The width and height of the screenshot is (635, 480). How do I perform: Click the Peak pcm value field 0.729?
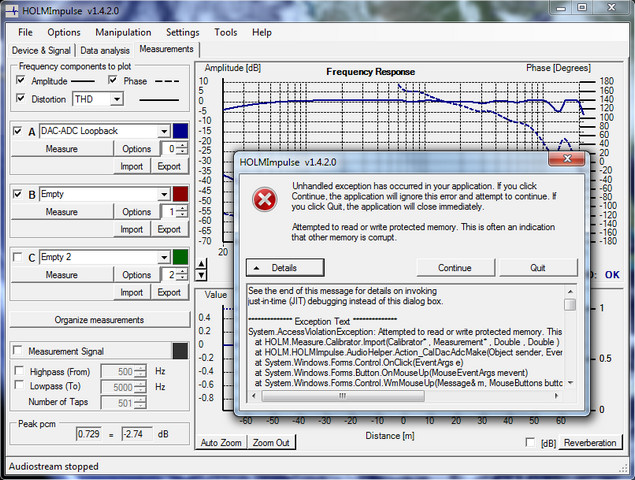(x=89, y=434)
